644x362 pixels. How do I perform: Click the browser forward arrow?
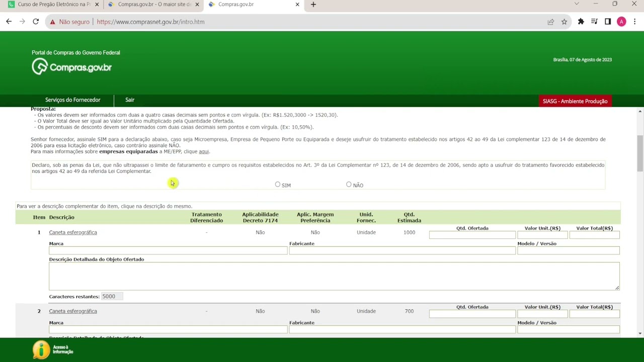click(x=22, y=22)
